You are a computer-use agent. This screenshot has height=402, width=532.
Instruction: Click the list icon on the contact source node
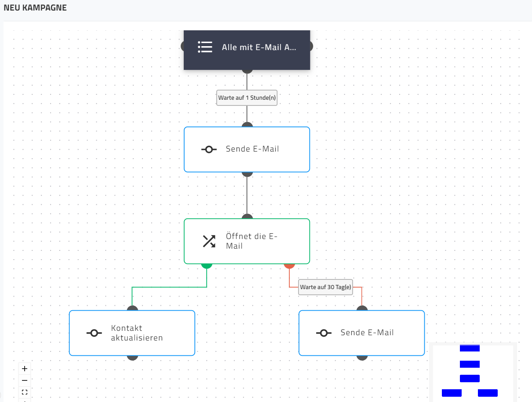click(x=205, y=47)
